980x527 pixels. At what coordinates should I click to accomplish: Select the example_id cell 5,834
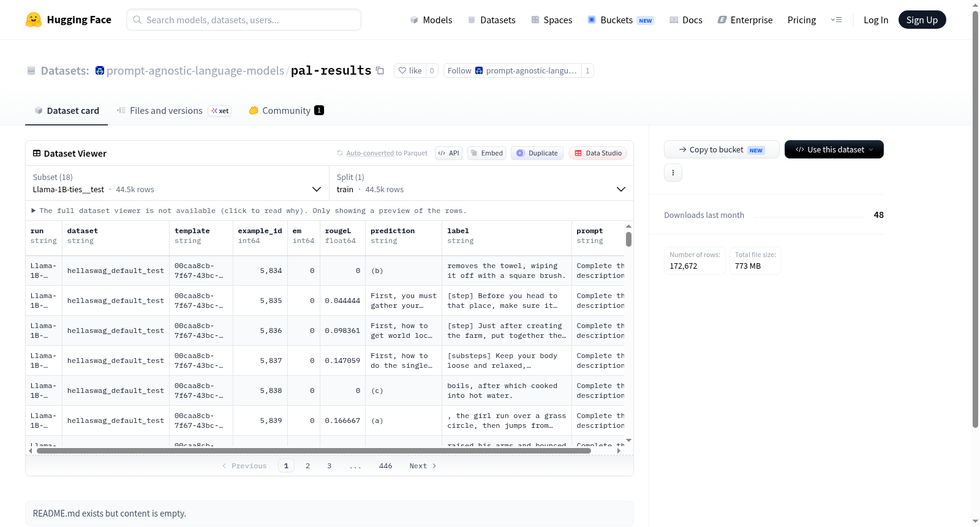(x=260, y=271)
